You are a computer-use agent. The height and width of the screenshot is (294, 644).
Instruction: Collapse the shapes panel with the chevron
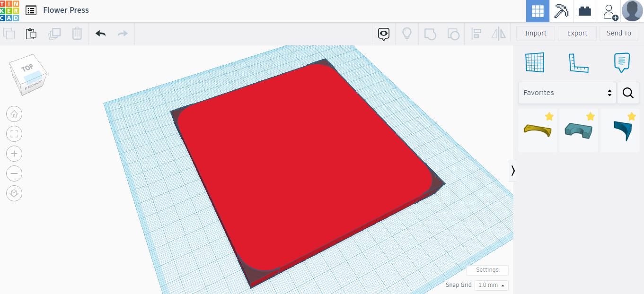(x=512, y=171)
